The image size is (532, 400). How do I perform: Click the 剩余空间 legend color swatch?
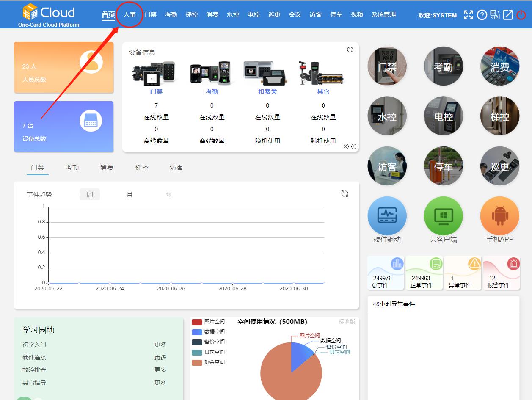[197, 362]
